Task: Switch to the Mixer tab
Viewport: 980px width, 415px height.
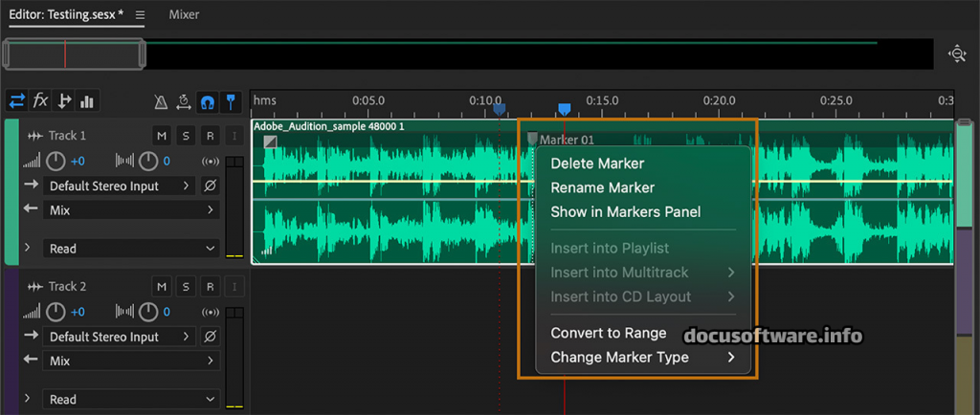Action: point(185,15)
